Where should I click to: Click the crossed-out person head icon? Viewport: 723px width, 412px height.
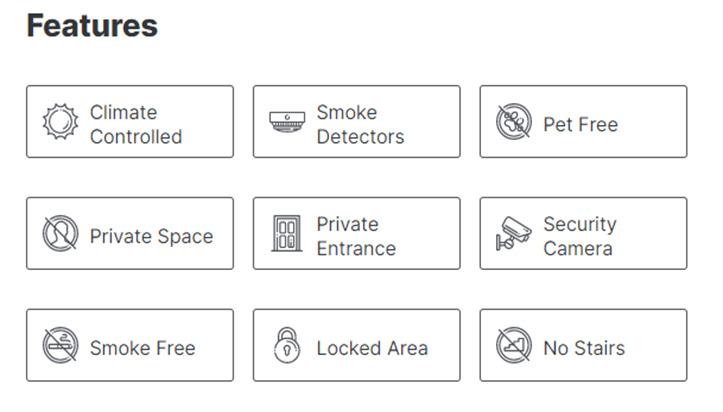tap(60, 233)
